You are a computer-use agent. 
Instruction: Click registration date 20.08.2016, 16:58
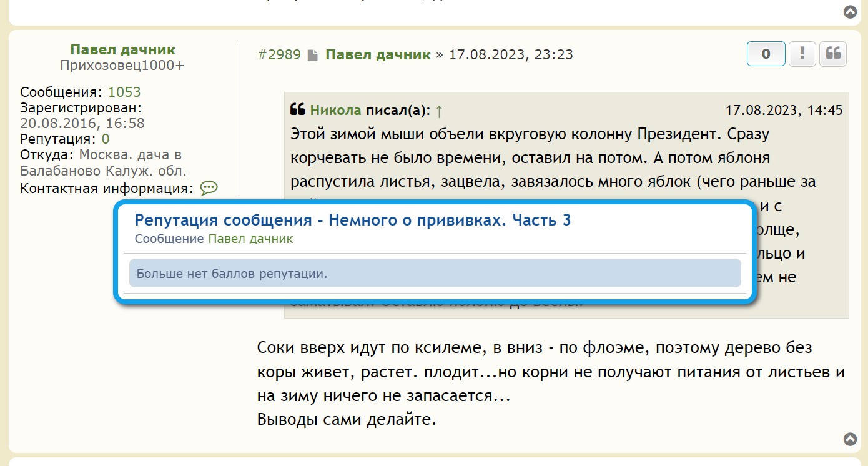click(82, 124)
